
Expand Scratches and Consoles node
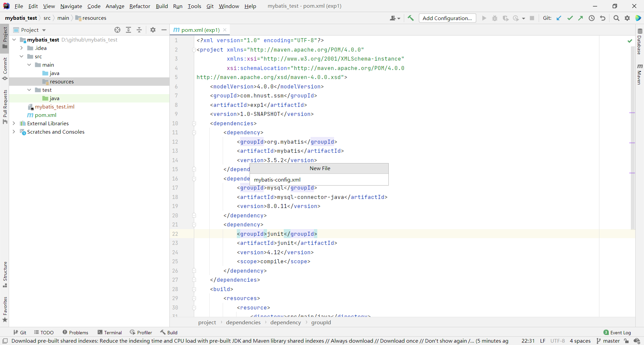(x=14, y=132)
